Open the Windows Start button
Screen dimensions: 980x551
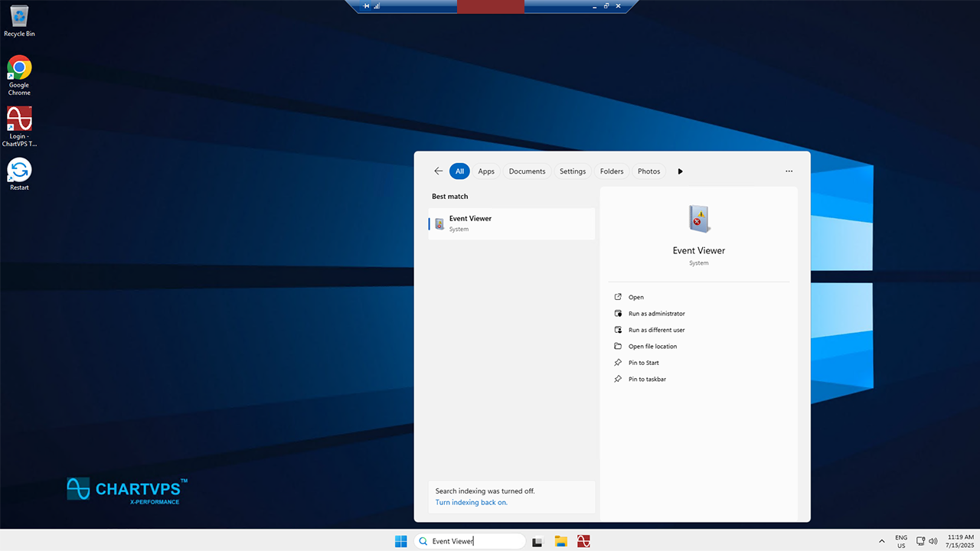[401, 541]
